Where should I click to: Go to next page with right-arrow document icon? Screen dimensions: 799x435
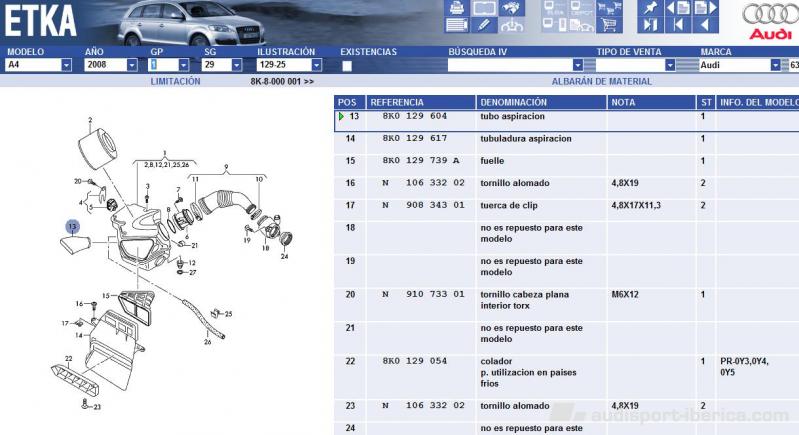[x=706, y=8]
